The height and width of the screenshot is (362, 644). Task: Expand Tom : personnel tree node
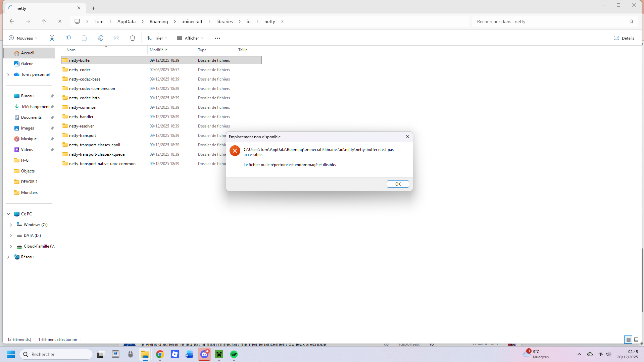coord(8,74)
